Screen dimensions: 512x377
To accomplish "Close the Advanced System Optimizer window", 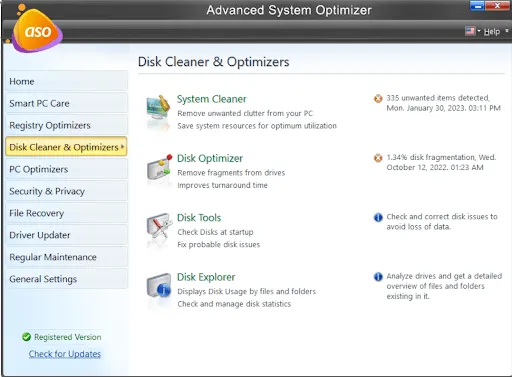I will [x=497, y=6].
